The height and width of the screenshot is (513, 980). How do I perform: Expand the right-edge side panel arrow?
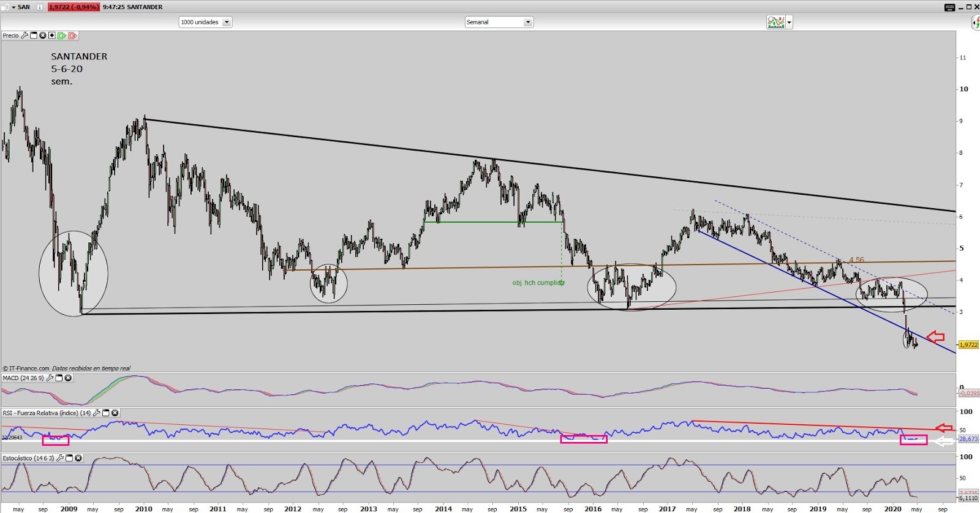(975, 23)
